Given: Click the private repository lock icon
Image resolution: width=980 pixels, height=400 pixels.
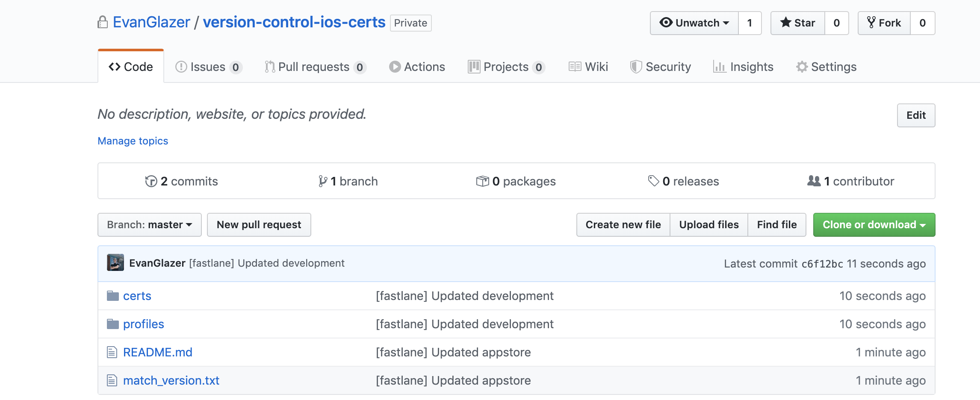Looking at the screenshot, I should coord(103,22).
